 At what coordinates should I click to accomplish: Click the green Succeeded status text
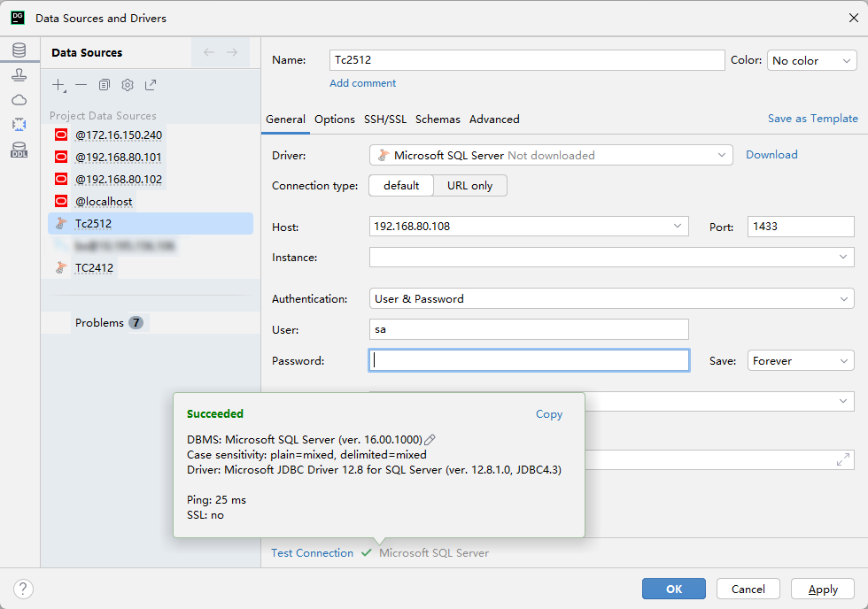coord(214,413)
